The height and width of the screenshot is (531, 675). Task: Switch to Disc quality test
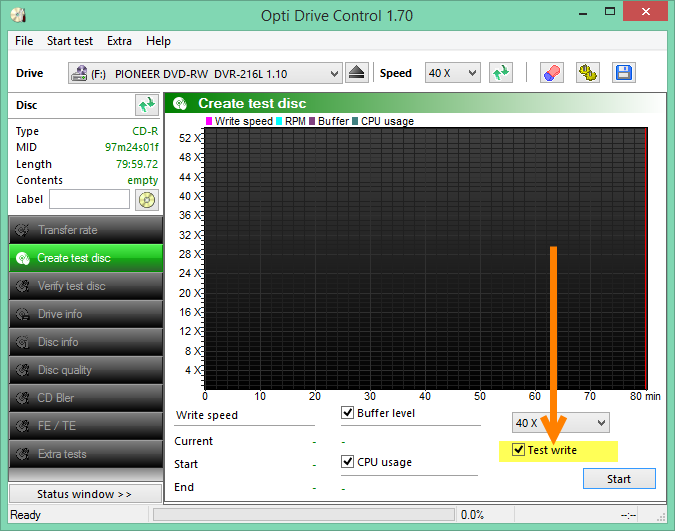[x=86, y=370]
